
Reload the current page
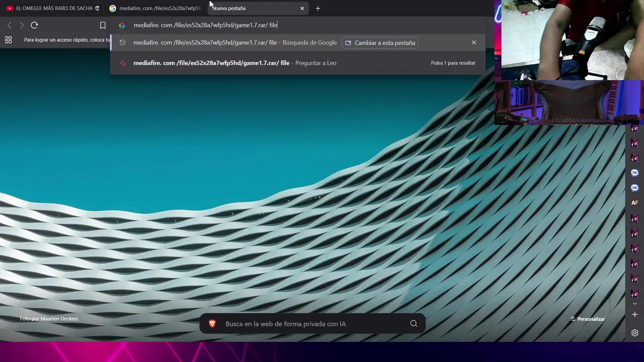[34, 25]
